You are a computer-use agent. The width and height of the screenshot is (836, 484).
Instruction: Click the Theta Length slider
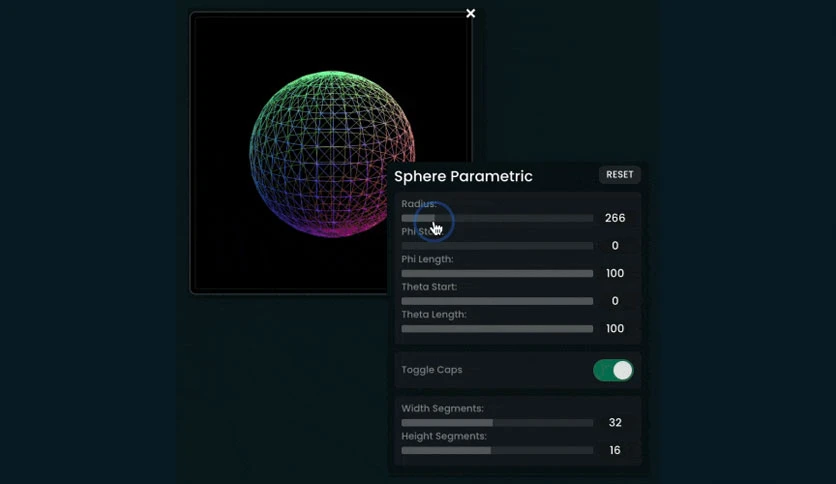(x=497, y=329)
